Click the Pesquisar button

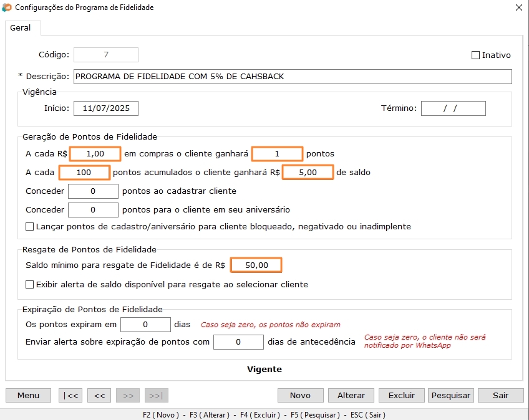tap(450, 395)
